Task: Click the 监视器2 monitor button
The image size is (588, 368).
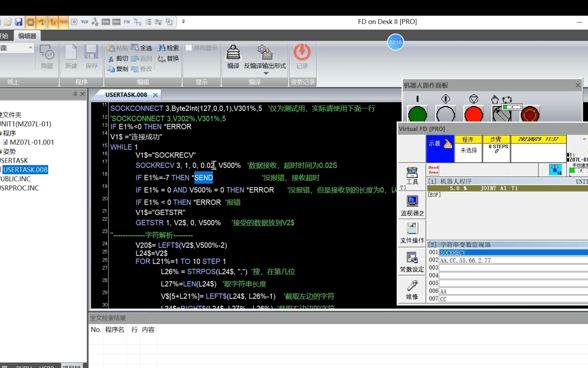Action: coord(412,205)
